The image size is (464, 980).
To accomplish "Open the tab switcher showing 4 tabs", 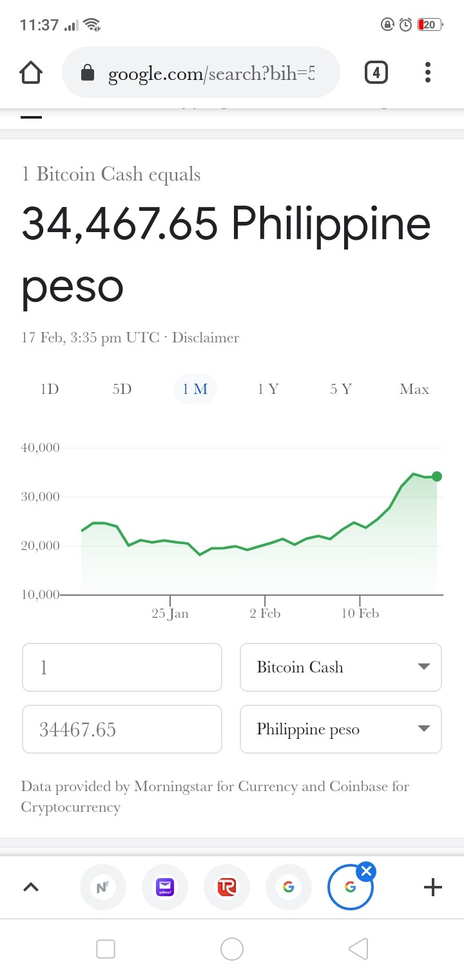I will pos(376,73).
